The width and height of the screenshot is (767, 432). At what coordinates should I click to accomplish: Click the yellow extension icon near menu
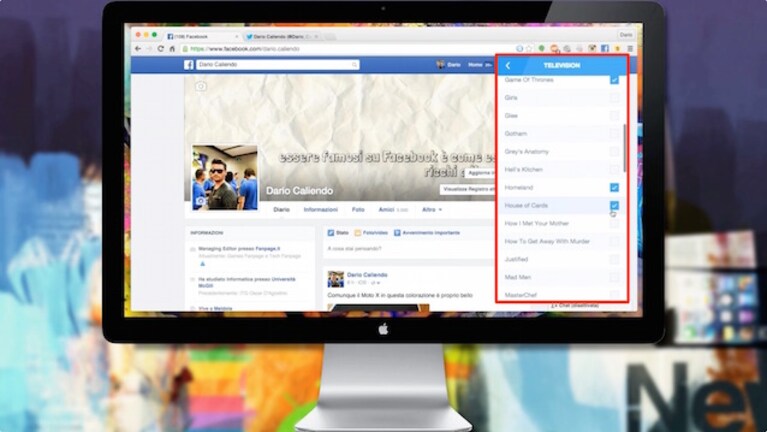618,48
